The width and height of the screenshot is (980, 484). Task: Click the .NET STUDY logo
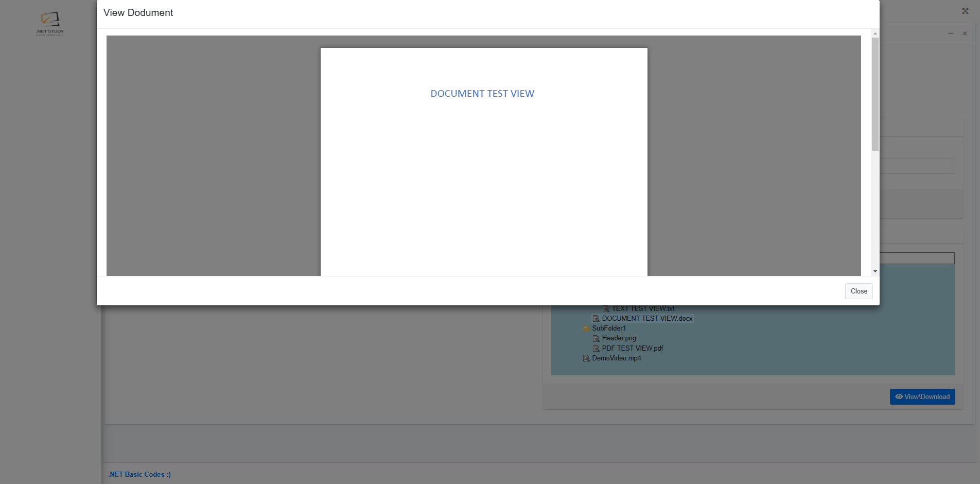[x=50, y=23]
